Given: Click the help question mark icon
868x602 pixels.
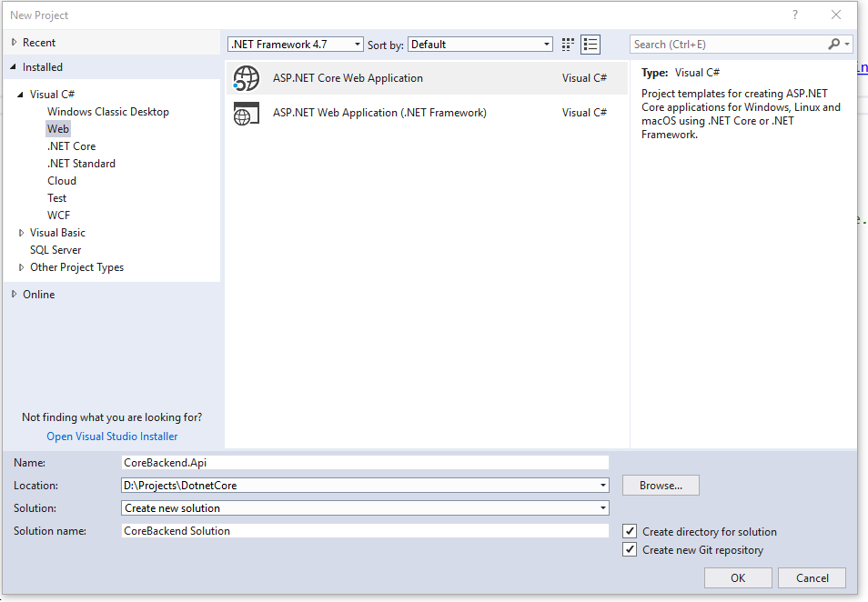Looking at the screenshot, I should click(795, 15).
